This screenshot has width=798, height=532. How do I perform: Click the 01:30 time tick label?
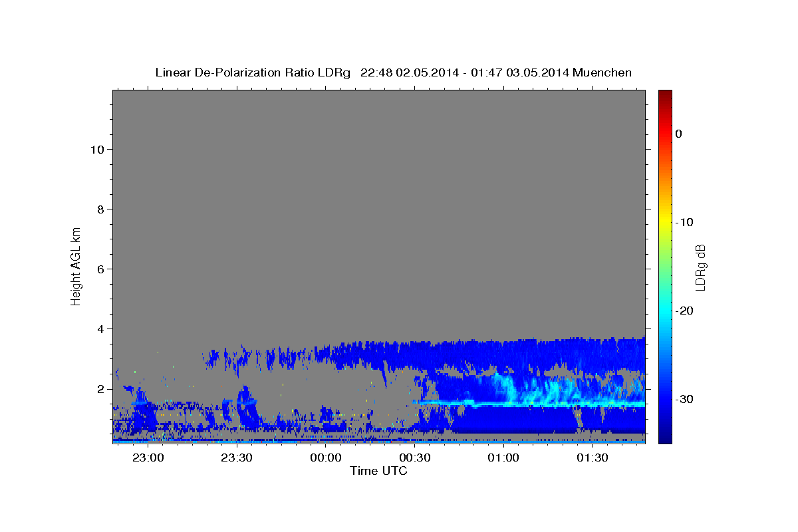coord(593,458)
